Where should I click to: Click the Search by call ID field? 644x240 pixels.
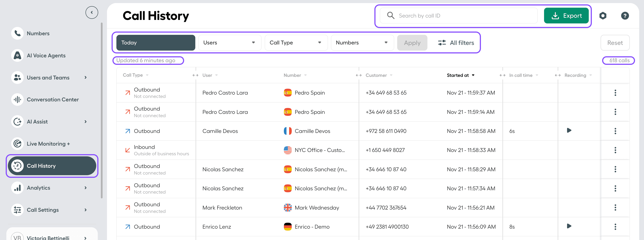(x=457, y=16)
